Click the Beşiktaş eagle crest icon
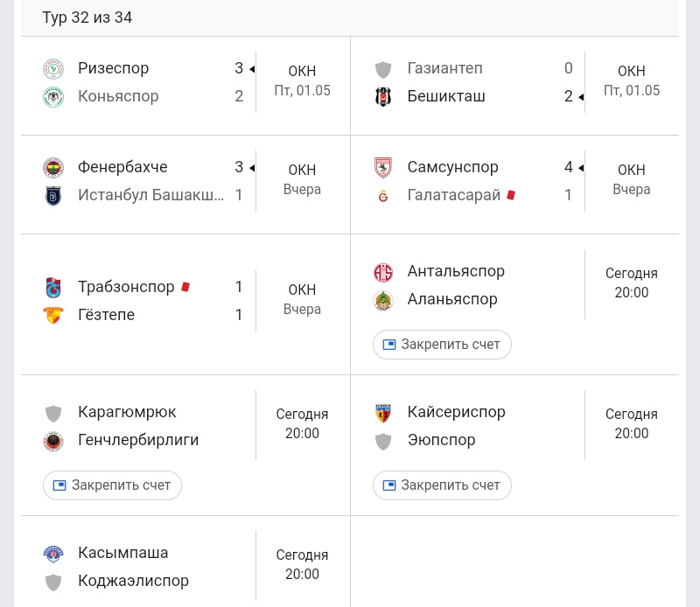This screenshot has height=607, width=700. pos(383,97)
